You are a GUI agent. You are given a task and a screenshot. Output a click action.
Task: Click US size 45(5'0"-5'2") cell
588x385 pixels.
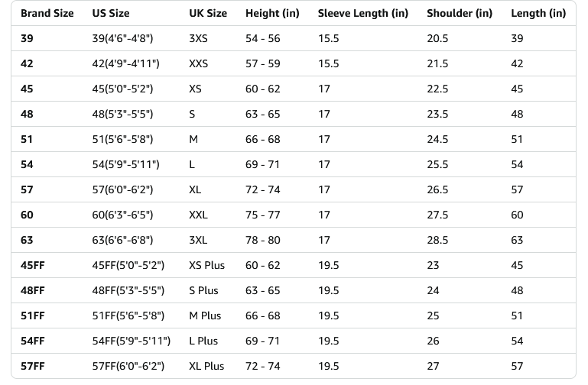(122, 89)
